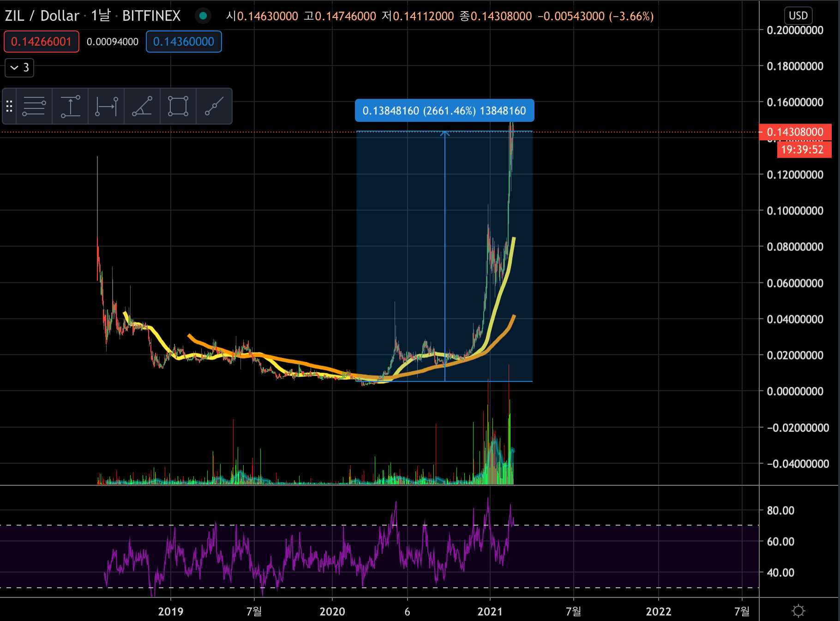
Task: Click the 0.08000000 price scale label
Action: tap(795, 246)
